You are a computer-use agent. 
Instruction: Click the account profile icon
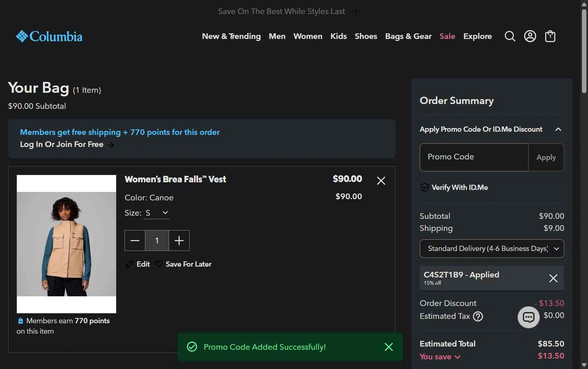pyautogui.click(x=530, y=37)
